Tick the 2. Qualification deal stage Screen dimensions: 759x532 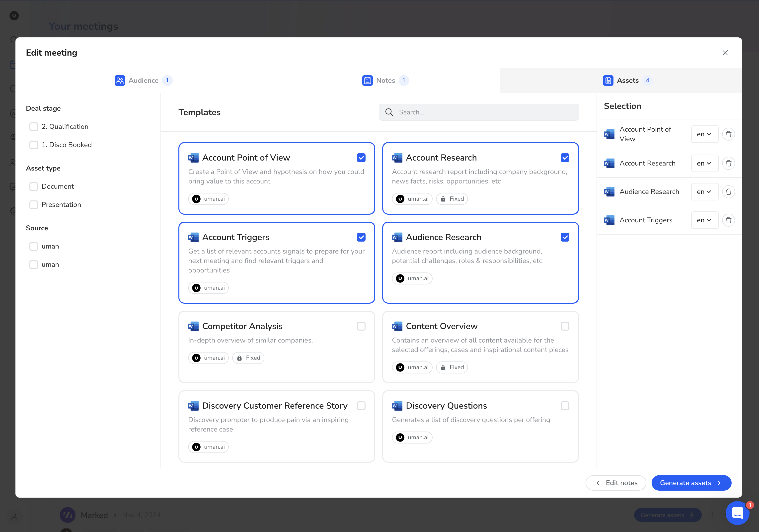[x=34, y=127]
